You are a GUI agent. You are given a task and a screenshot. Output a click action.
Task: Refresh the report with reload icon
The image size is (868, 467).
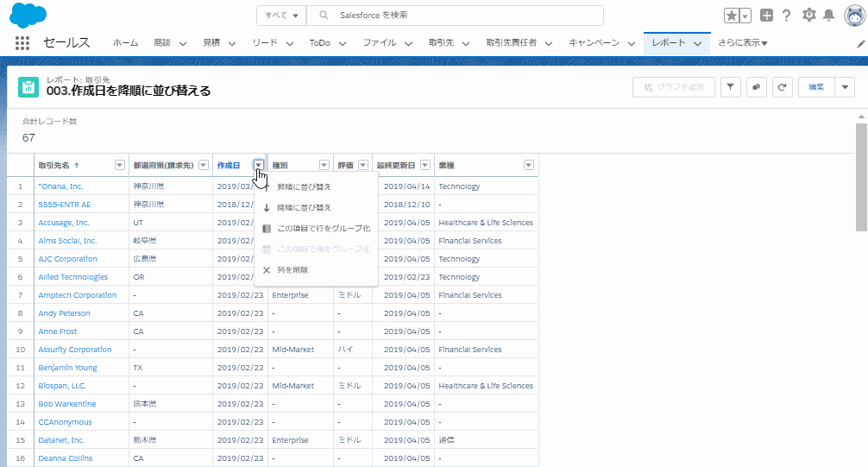tap(783, 87)
